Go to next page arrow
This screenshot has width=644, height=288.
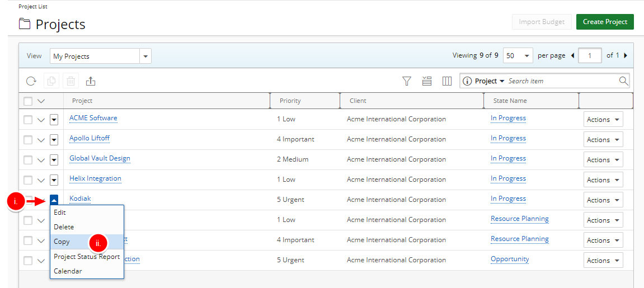tap(625, 56)
